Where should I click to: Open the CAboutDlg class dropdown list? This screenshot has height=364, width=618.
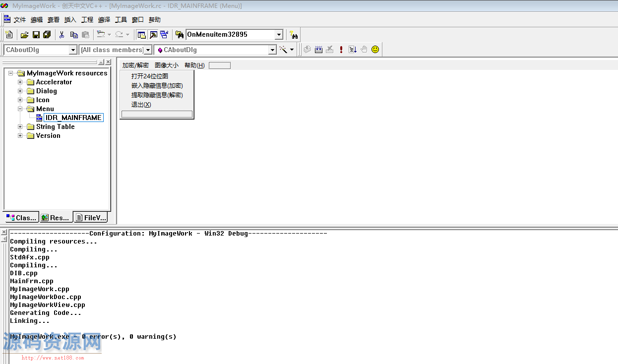pyautogui.click(x=73, y=50)
